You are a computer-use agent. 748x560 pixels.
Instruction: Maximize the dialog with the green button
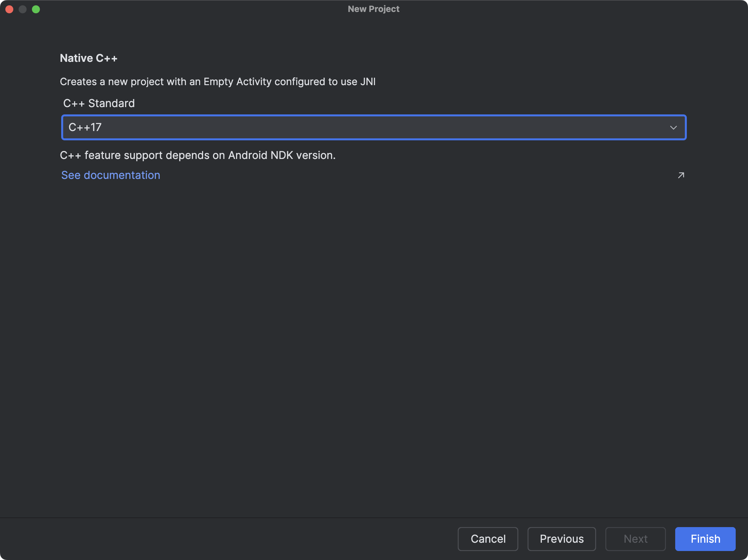(x=36, y=9)
